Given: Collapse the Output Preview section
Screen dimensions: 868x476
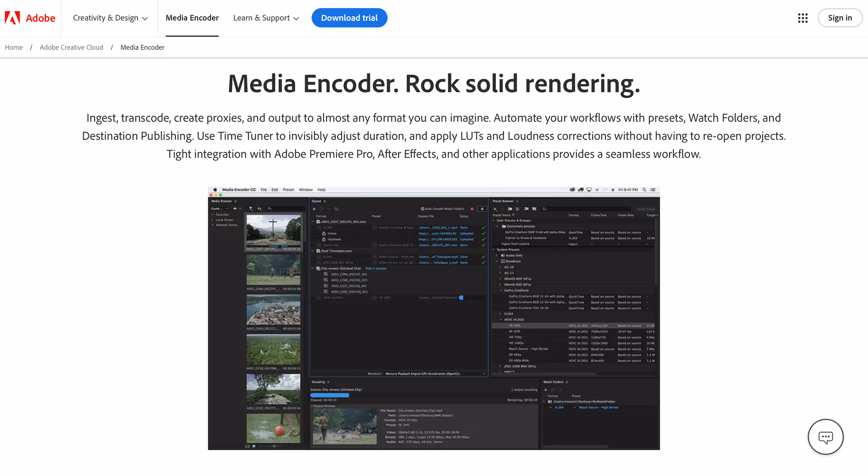Looking at the screenshot, I should [x=312, y=406].
